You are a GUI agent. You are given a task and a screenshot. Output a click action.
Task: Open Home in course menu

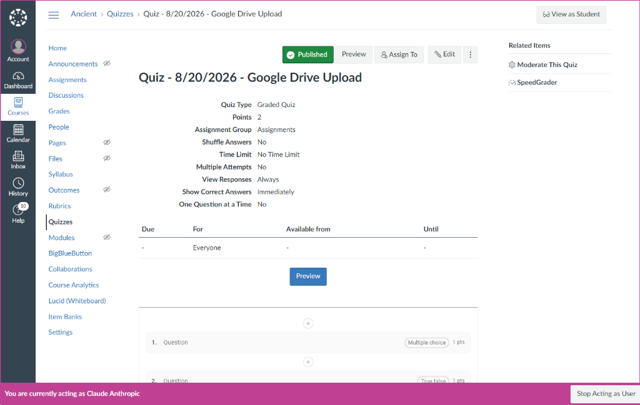[x=58, y=48]
